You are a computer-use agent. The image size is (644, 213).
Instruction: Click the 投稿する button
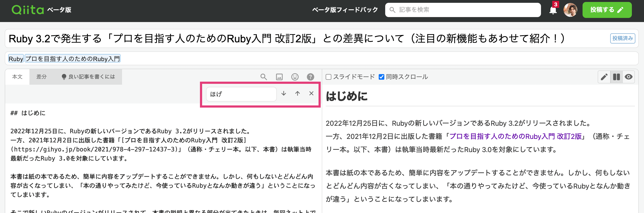coord(607,10)
